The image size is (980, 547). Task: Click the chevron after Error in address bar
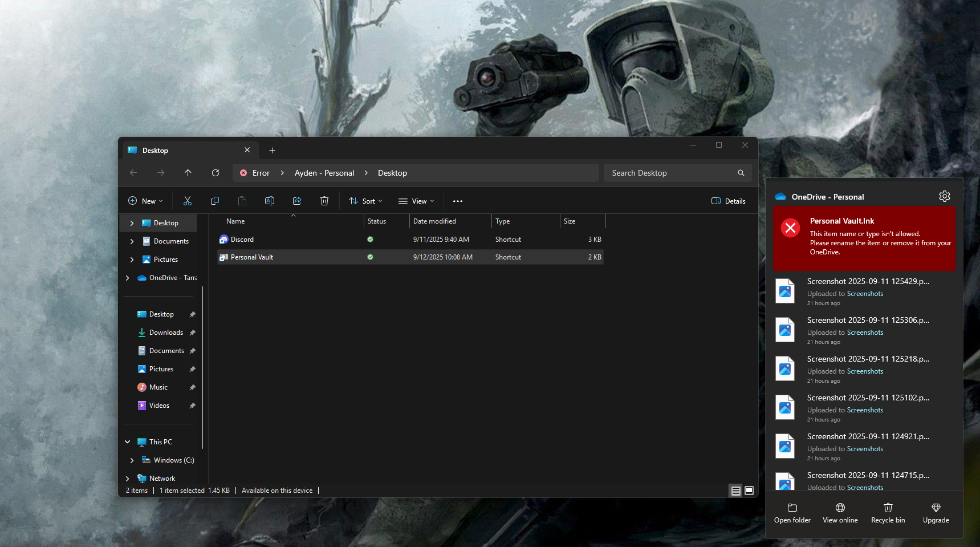click(x=282, y=173)
